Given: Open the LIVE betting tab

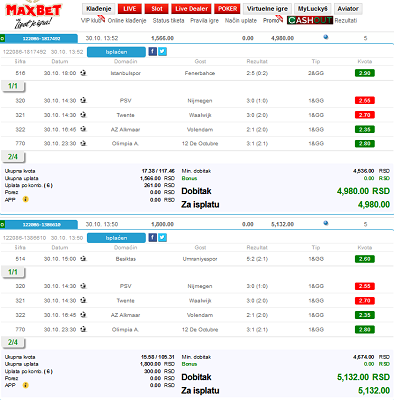Looking at the screenshot, I should (130, 9).
